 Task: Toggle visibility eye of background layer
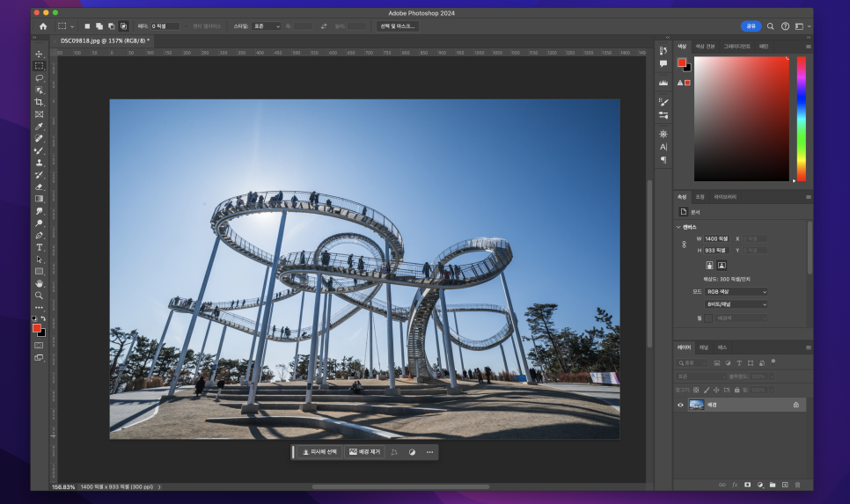(x=680, y=405)
